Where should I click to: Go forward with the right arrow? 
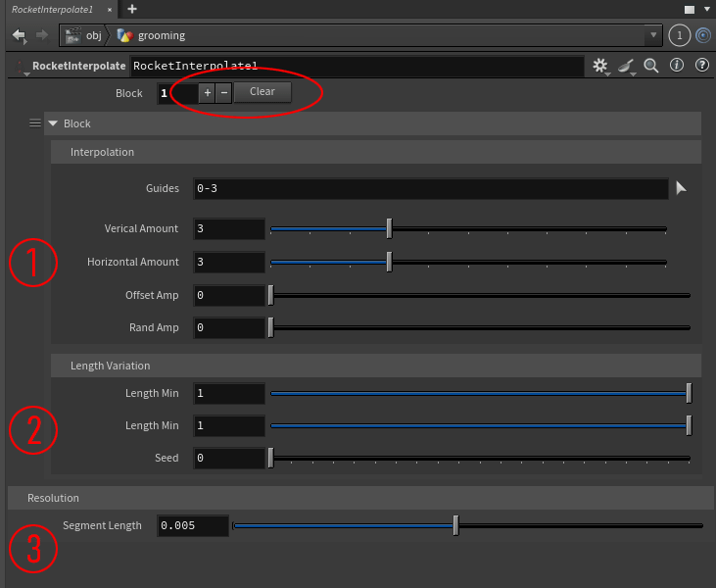41,35
